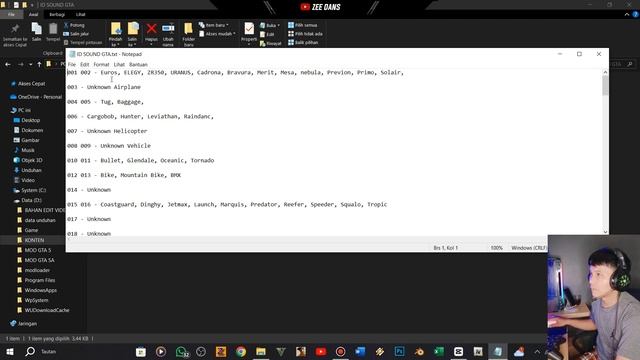This screenshot has height=360, width=640.
Task: Open Photoshop from taskbar
Action: tap(400, 351)
